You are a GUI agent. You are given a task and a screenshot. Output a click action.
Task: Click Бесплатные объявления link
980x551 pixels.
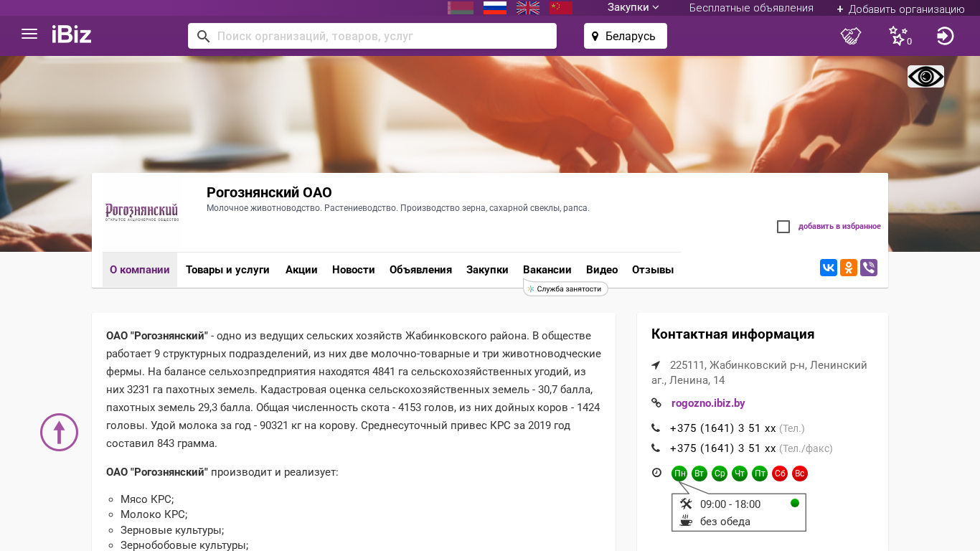751,8
